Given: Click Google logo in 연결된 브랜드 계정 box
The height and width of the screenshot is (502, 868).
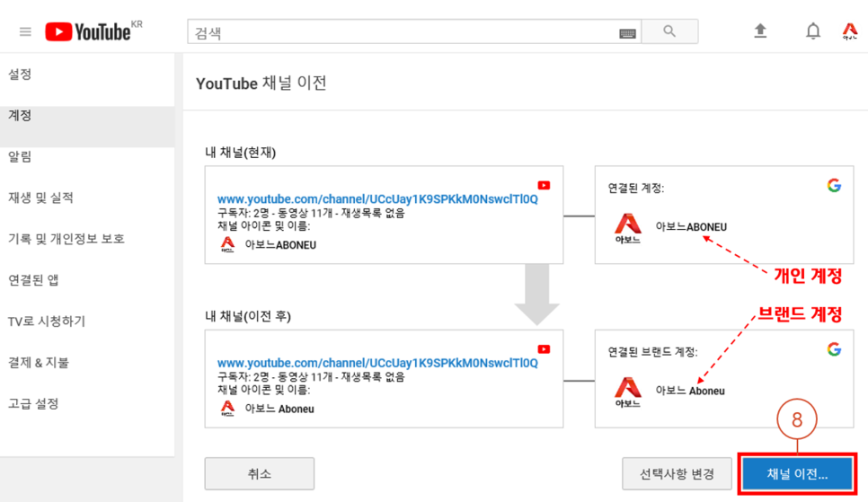Looking at the screenshot, I should (x=834, y=349).
